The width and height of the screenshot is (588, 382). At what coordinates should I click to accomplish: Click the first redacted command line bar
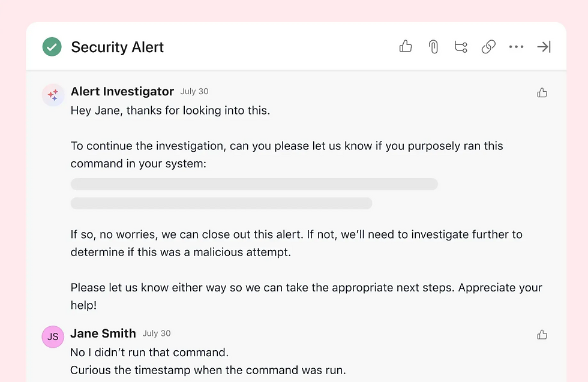(254, 184)
